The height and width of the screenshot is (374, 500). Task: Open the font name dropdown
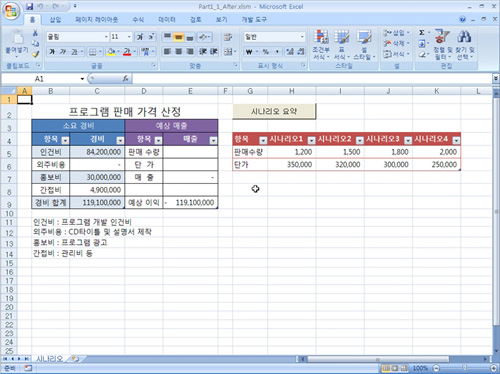point(106,37)
